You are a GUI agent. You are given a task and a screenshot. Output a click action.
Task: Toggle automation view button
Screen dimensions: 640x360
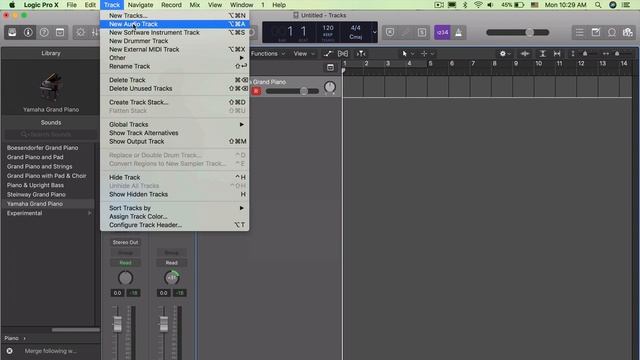click(328, 53)
